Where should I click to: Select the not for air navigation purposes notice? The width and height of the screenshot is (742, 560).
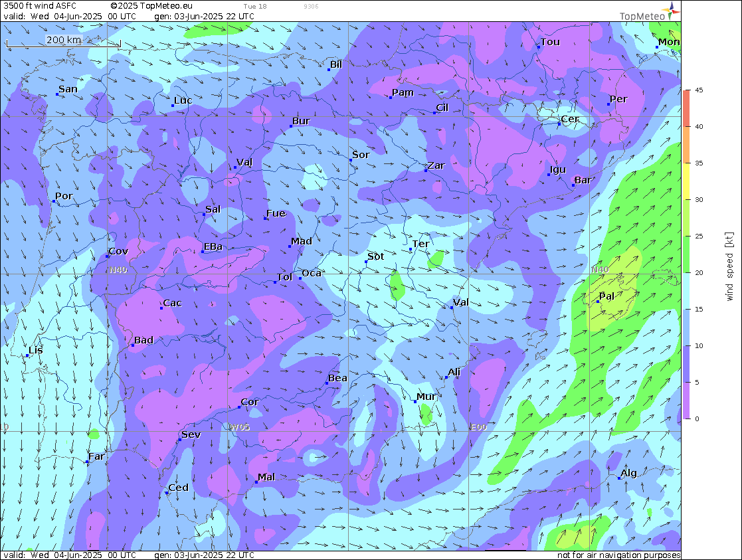coord(618,555)
